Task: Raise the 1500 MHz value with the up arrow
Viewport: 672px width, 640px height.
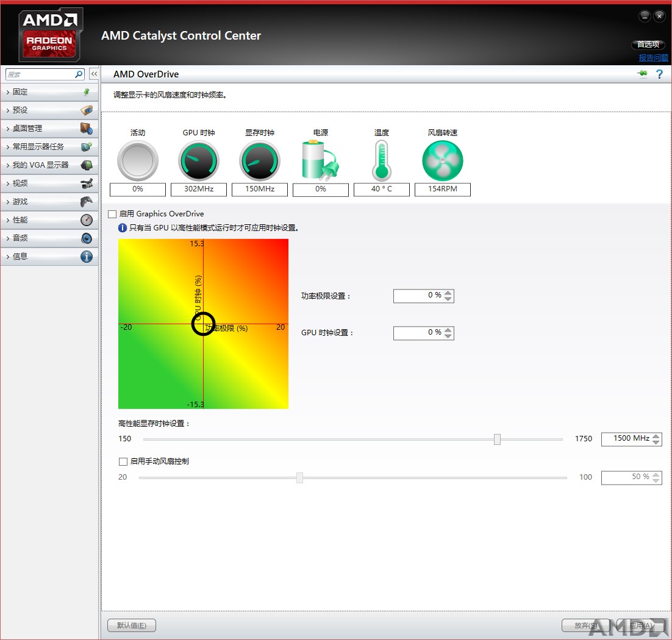Action: point(656,436)
